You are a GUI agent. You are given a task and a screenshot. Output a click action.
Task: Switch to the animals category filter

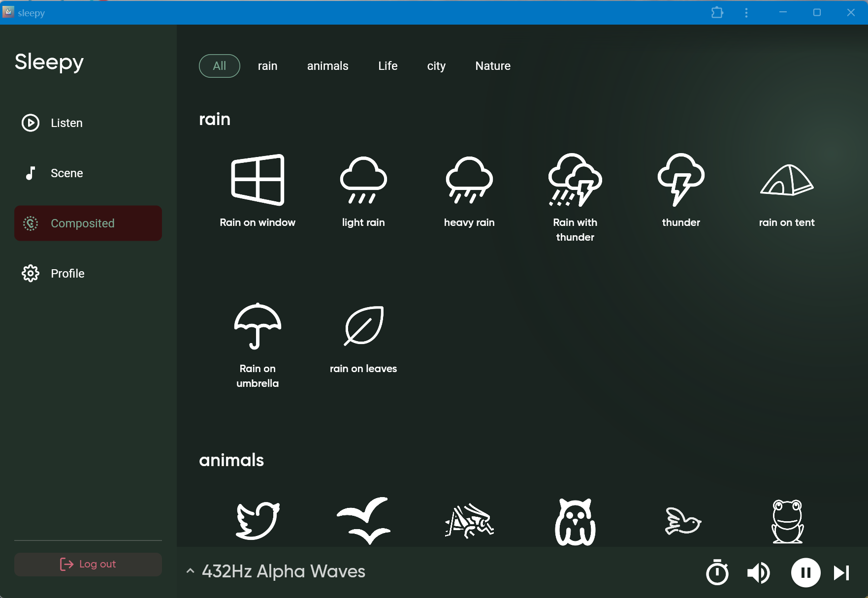coord(327,65)
